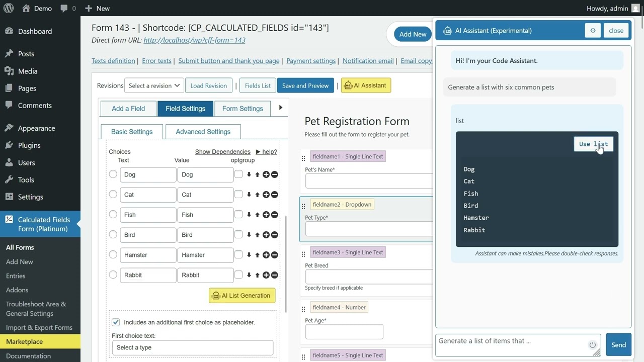The image size is (644, 362).
Task: Click the Use list button
Action: tap(593, 144)
